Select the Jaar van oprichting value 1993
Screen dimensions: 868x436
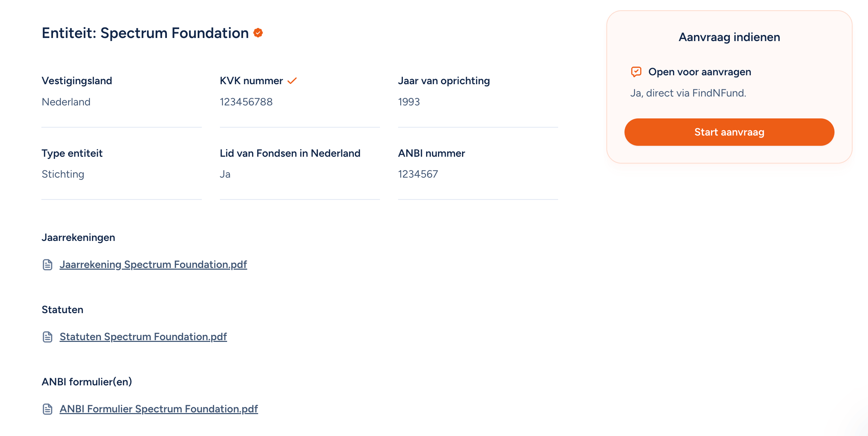(409, 102)
